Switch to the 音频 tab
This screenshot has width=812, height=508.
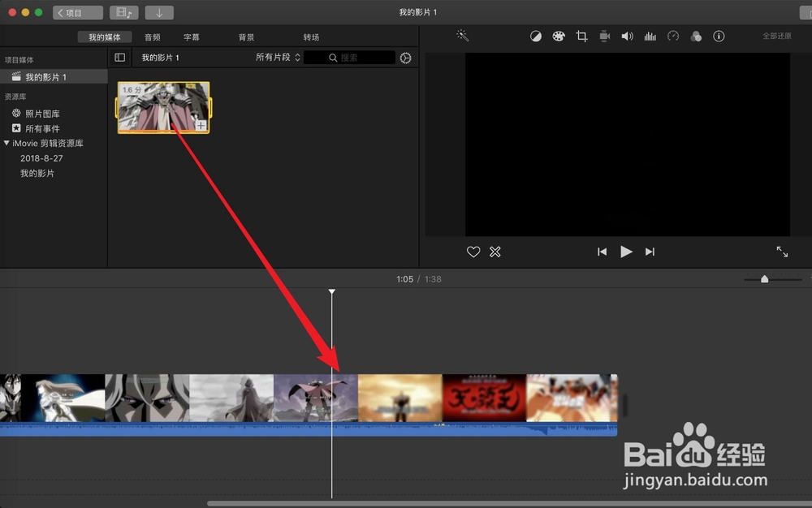point(153,37)
